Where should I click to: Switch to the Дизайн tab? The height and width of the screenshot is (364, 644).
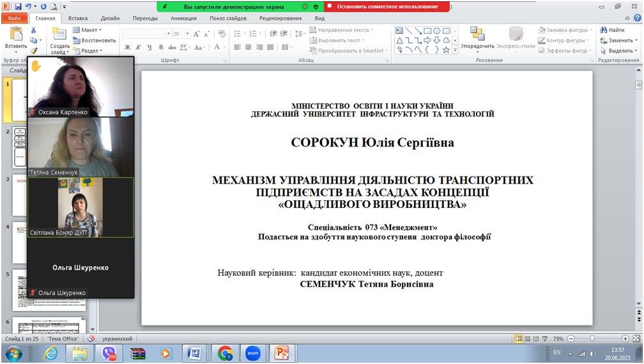(110, 18)
